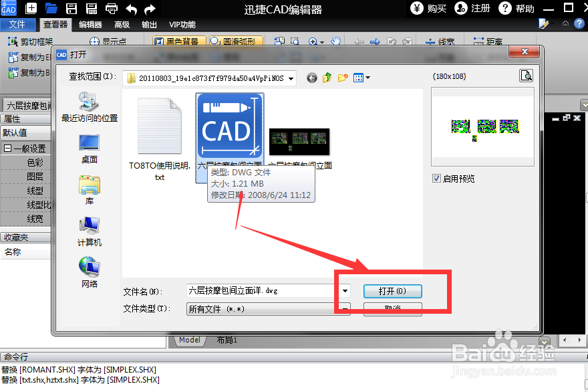This screenshot has width=588, height=392.
Task: Click the preview magnifier icon above the preview pane
Action: pyautogui.click(x=526, y=76)
